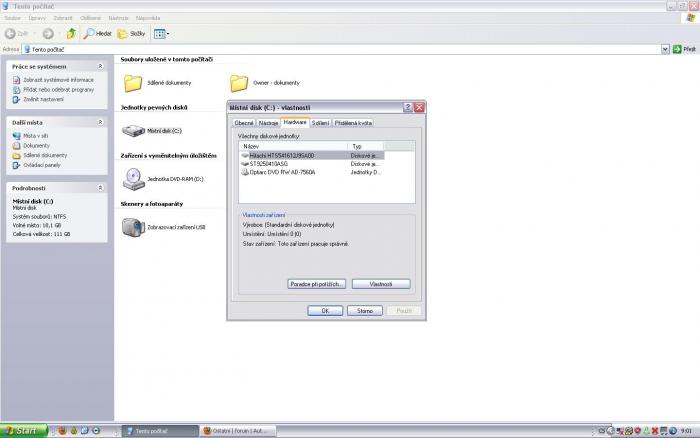Switch to the Sdílení tab
700x438 pixels.
320,123
